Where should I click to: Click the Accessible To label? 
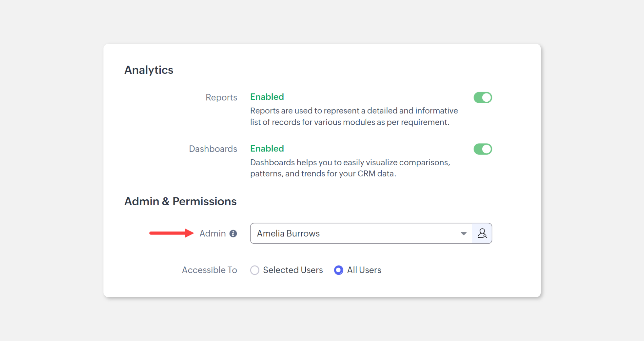(209, 270)
